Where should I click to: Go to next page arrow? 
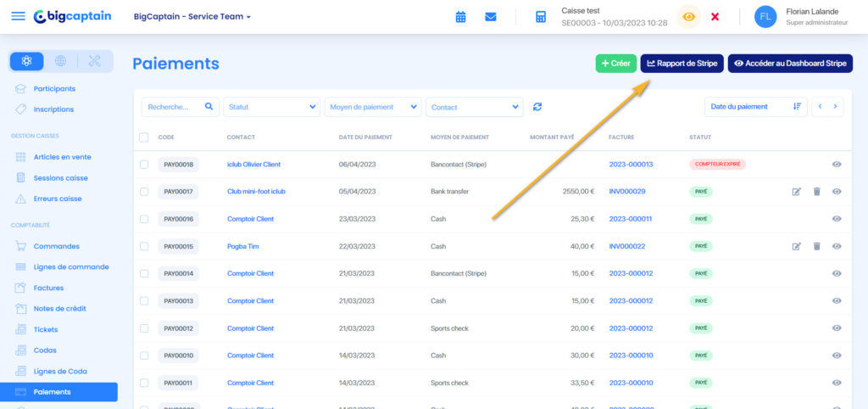pyautogui.click(x=835, y=106)
